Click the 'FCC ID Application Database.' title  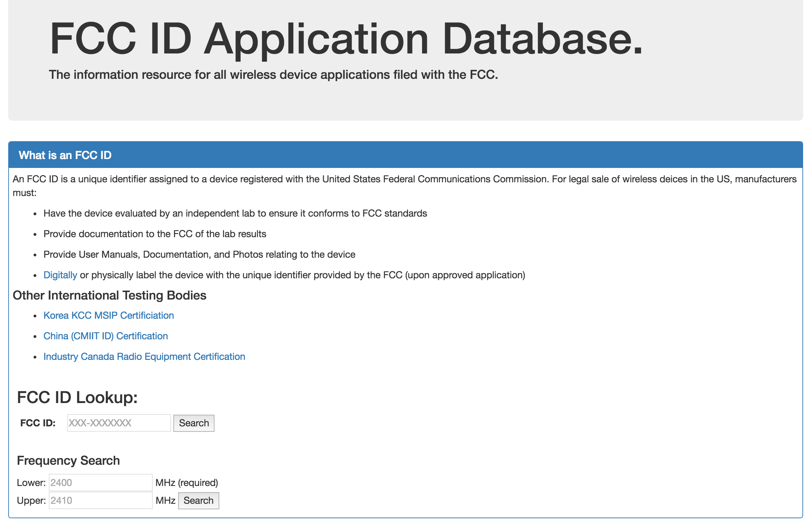click(x=345, y=38)
